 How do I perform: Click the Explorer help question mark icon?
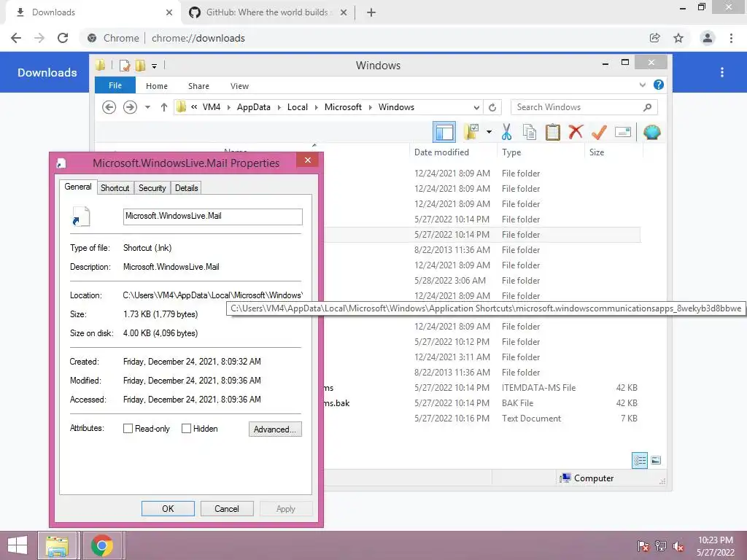pos(659,85)
